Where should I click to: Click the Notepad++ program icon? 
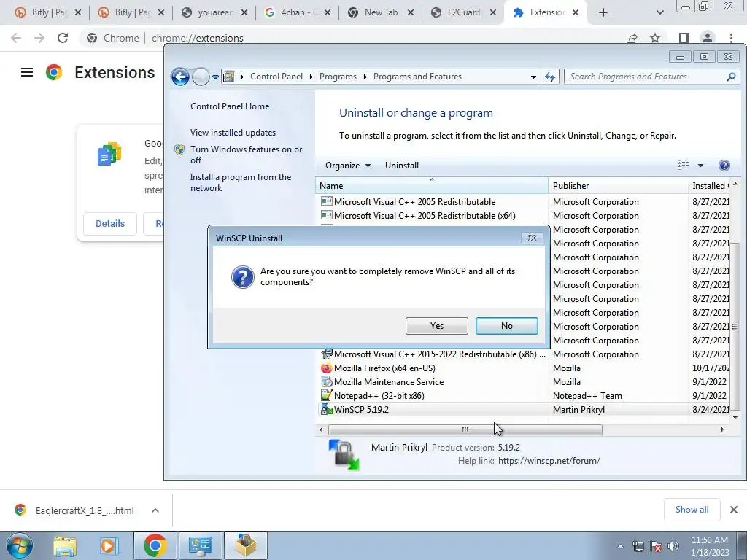point(326,395)
